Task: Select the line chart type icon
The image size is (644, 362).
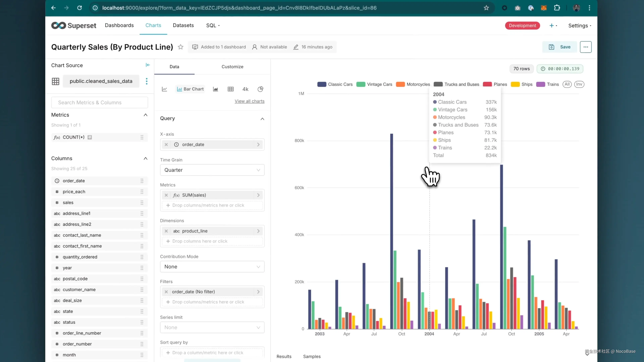Action: [164, 89]
